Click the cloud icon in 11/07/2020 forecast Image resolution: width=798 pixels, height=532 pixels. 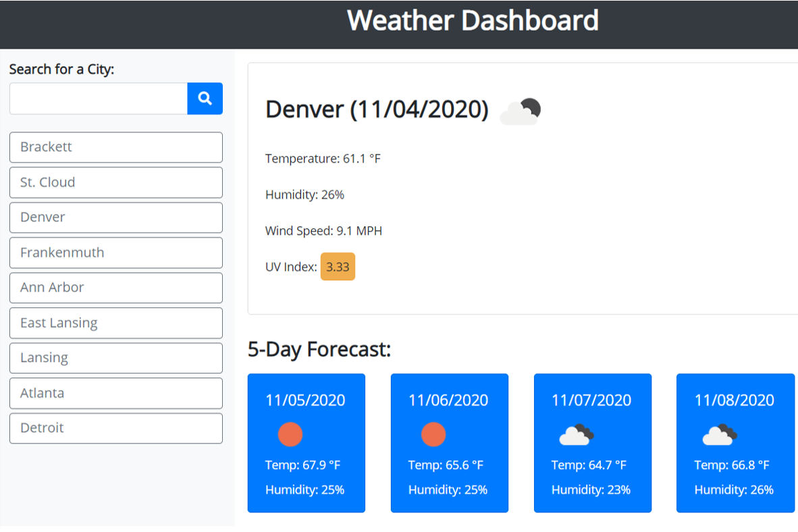(576, 435)
